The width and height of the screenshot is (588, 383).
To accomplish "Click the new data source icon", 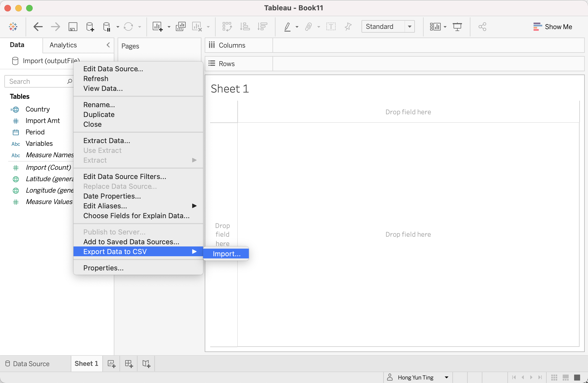I will (90, 27).
